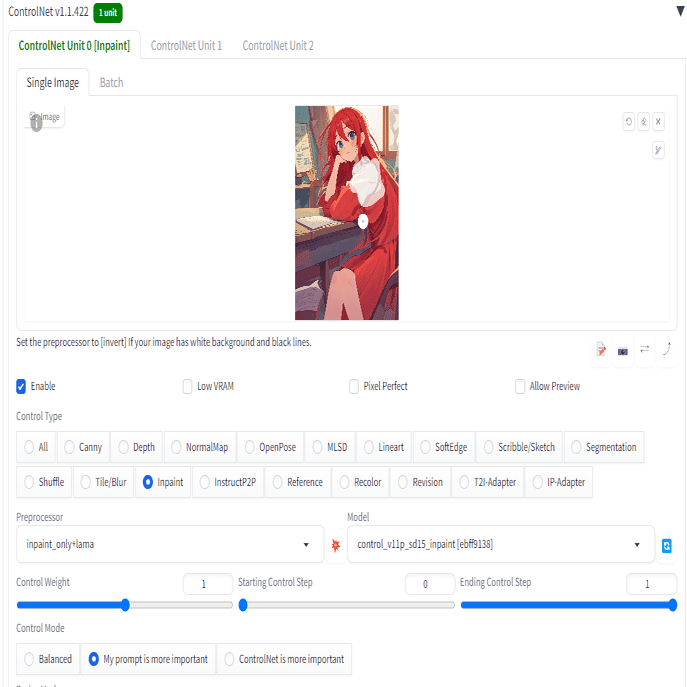Click the 1 unit green badge

pos(108,13)
